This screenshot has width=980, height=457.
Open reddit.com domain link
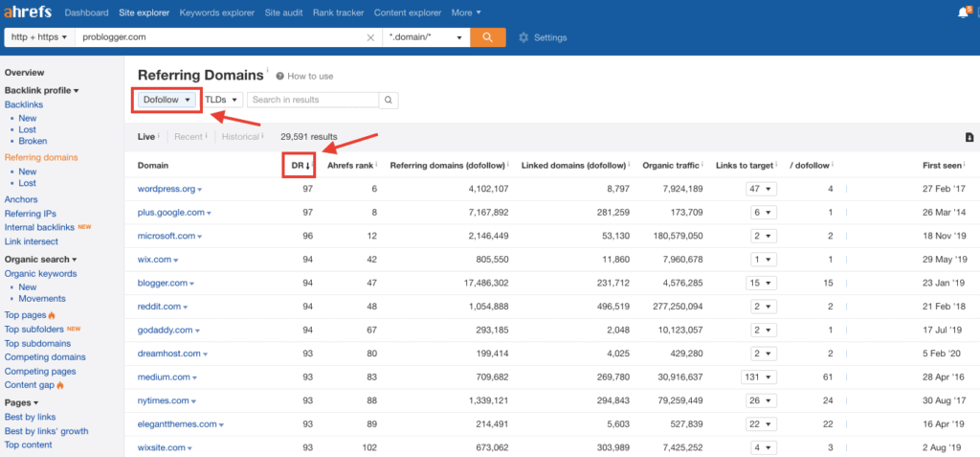point(160,307)
